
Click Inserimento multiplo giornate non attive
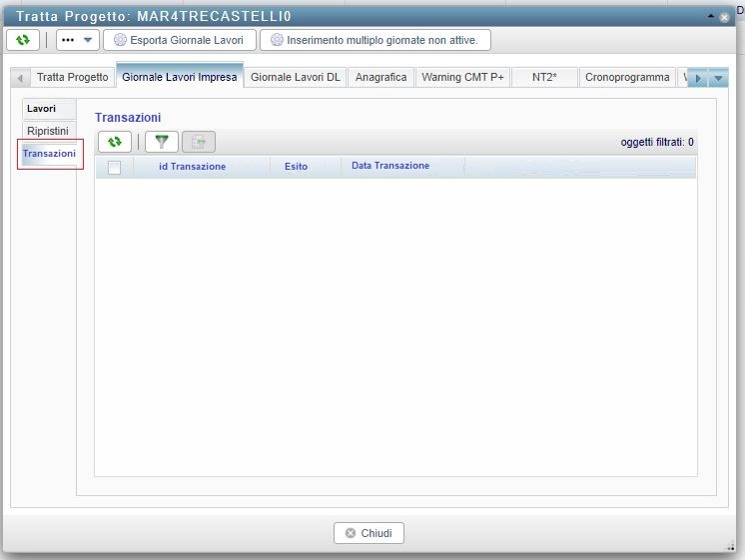375,40
